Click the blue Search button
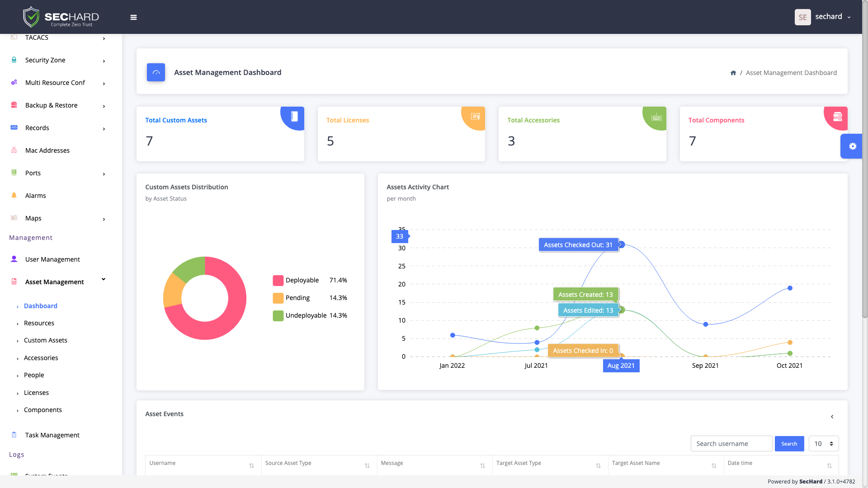Image resolution: width=868 pixels, height=488 pixels. 789,444
